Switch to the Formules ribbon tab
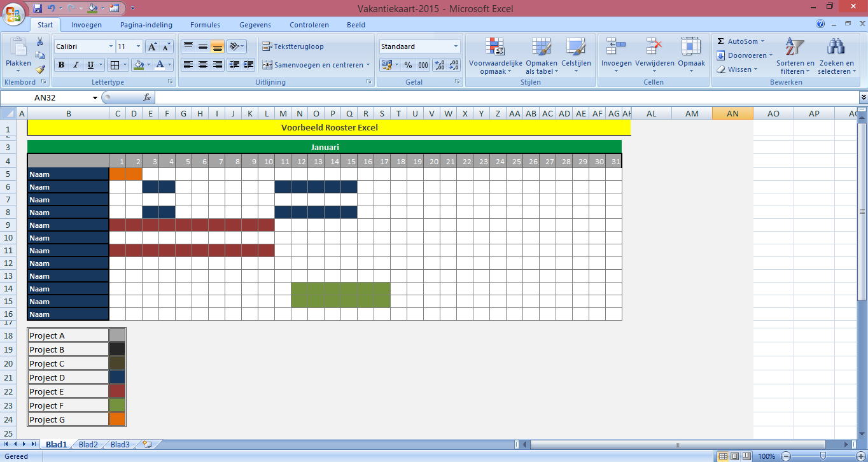 pos(205,24)
